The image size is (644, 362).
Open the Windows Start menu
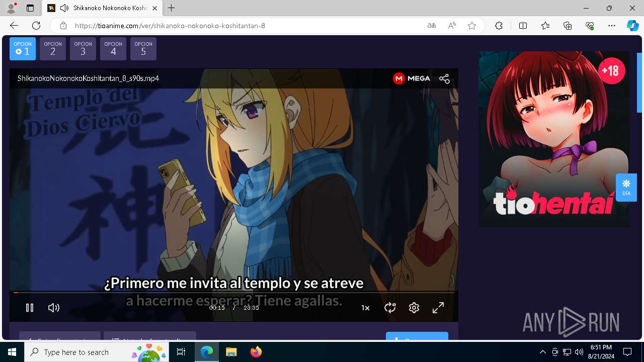(12, 352)
